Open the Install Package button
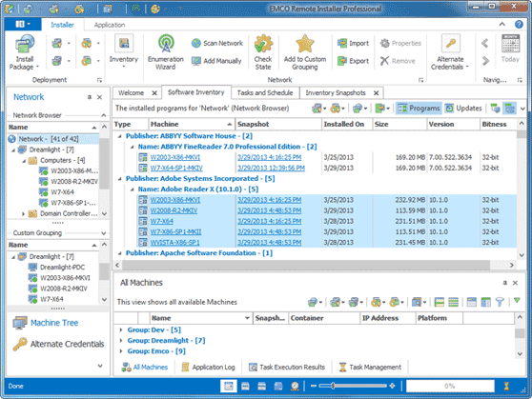Image resolution: width=532 pixels, height=399 pixels. tap(24, 52)
